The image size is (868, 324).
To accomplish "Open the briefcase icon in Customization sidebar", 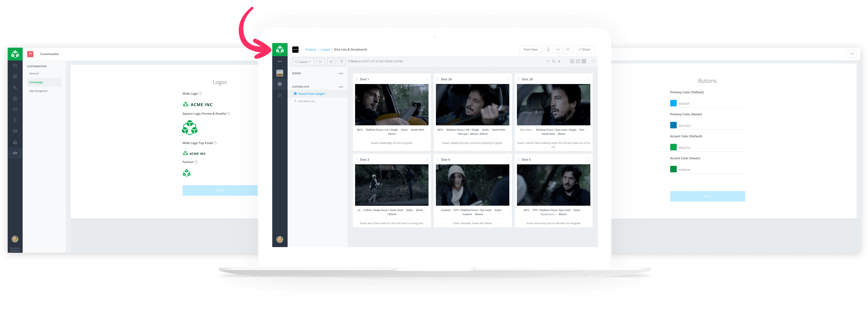I will point(15,66).
